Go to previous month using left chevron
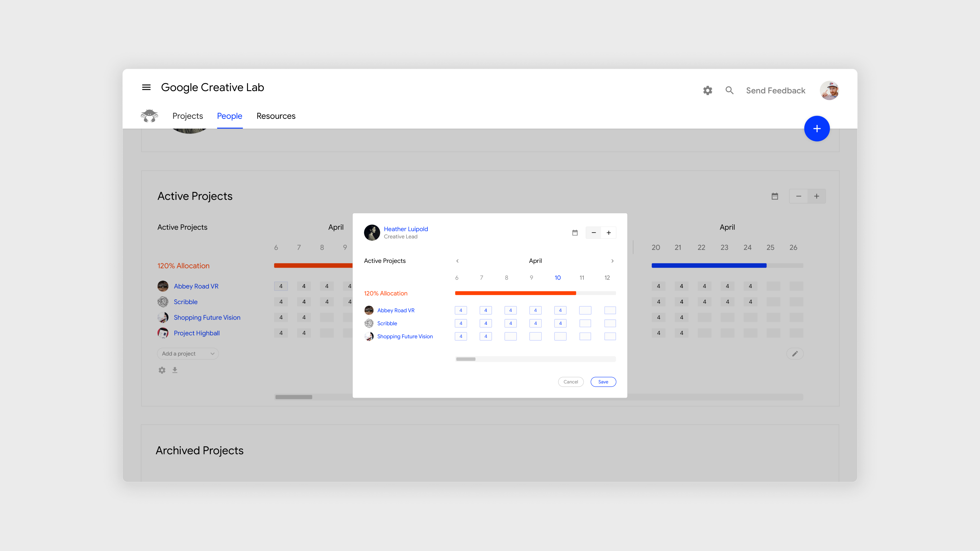Viewport: 980px width, 551px height. (457, 261)
